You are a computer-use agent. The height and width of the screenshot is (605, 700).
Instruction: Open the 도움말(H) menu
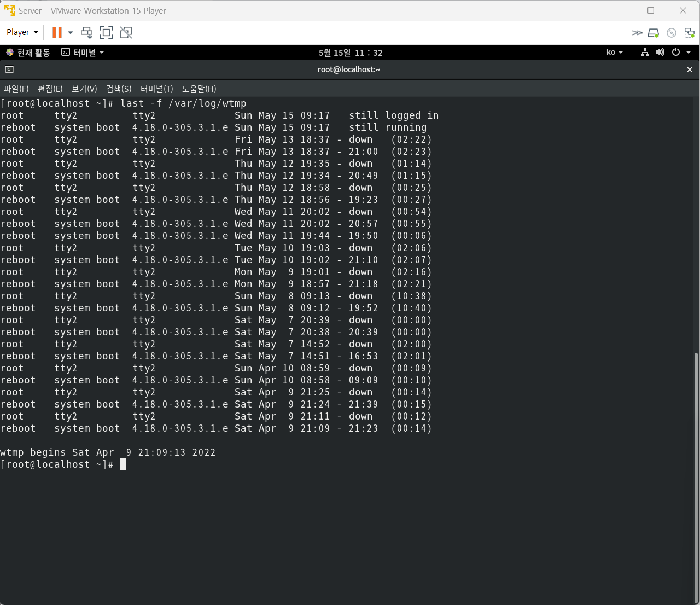point(199,89)
